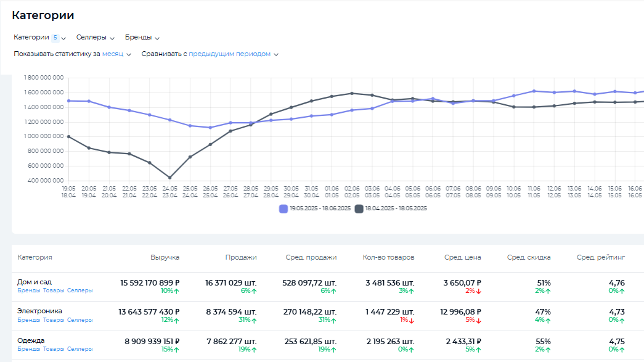Open Селлеры link under Дом и сад
Image resolution: width=644 pixels, height=362 pixels.
pos(80,290)
